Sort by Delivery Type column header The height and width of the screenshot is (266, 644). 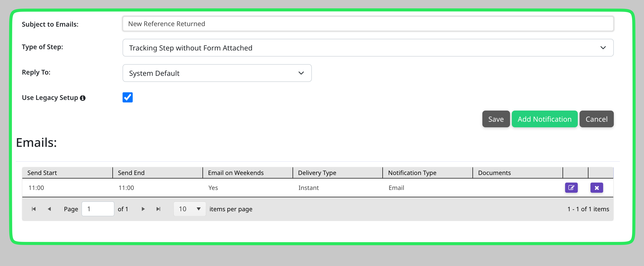(x=338, y=173)
